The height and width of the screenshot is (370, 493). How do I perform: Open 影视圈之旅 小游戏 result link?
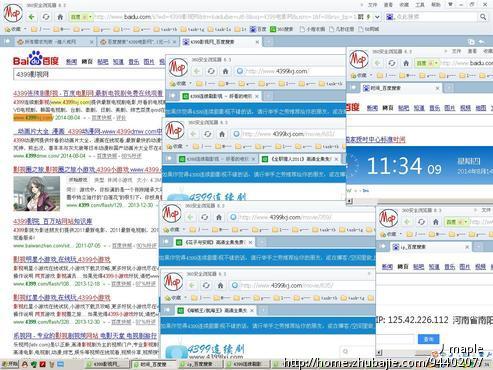point(87,170)
